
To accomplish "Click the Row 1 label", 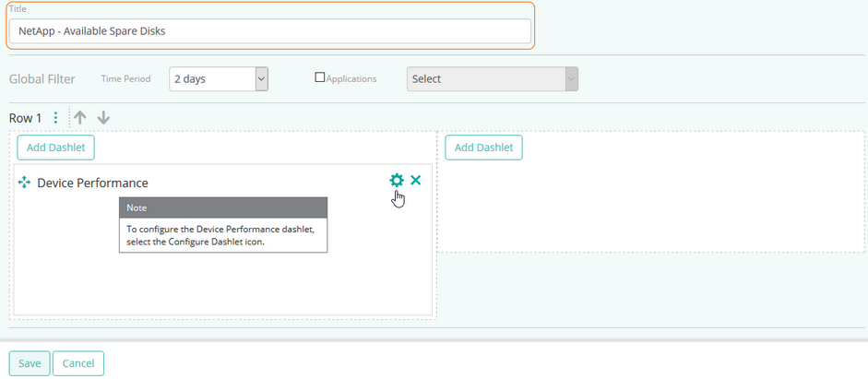I will (26, 118).
